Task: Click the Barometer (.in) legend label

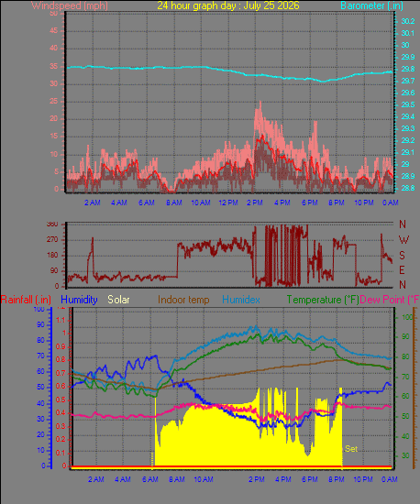Action: tap(371, 5)
